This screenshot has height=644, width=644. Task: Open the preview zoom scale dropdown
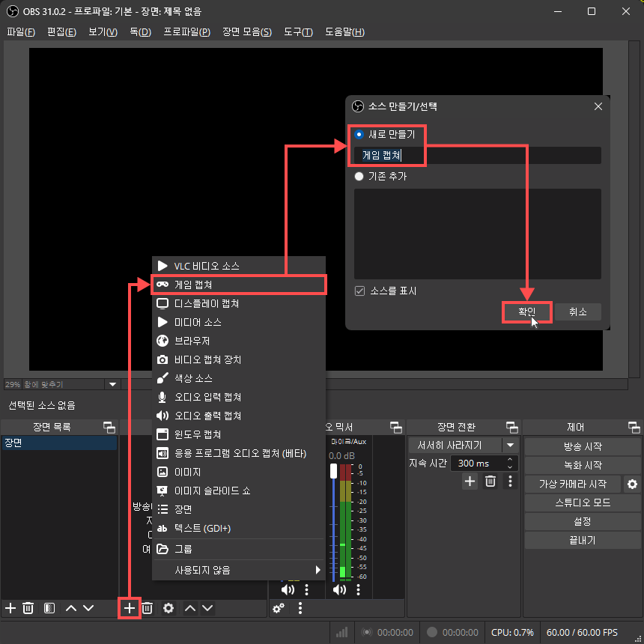pos(112,384)
